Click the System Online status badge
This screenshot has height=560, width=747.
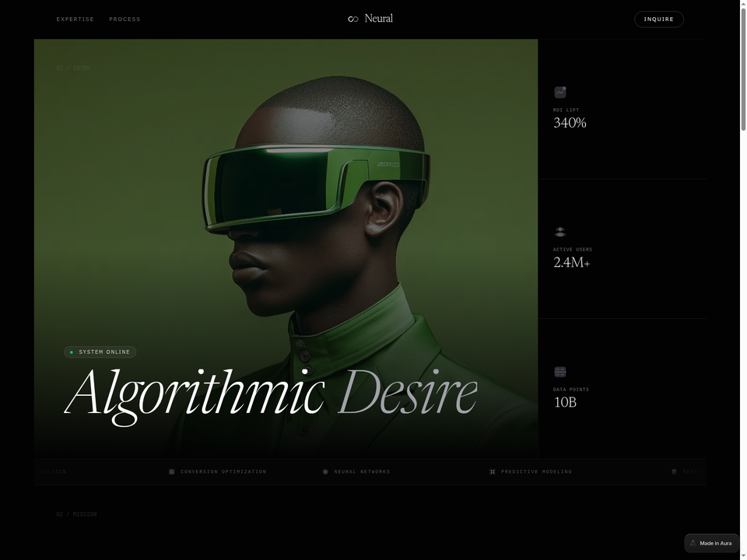point(100,352)
